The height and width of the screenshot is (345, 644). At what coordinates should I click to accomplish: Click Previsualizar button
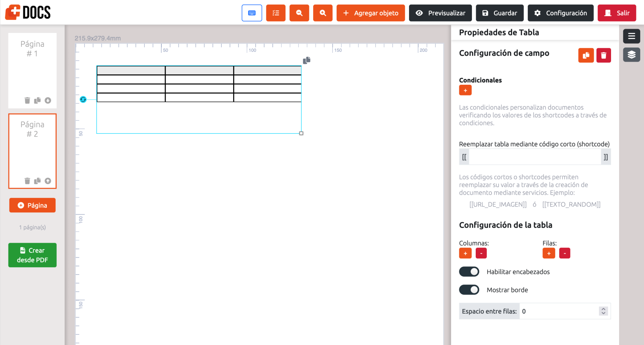point(440,13)
